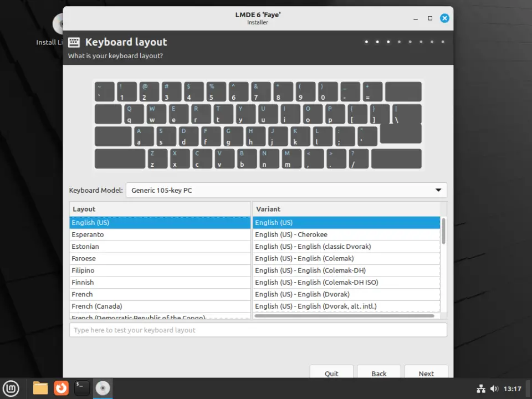Pick the Finnish layout
The width and height of the screenshot is (532, 399).
pyautogui.click(x=160, y=282)
